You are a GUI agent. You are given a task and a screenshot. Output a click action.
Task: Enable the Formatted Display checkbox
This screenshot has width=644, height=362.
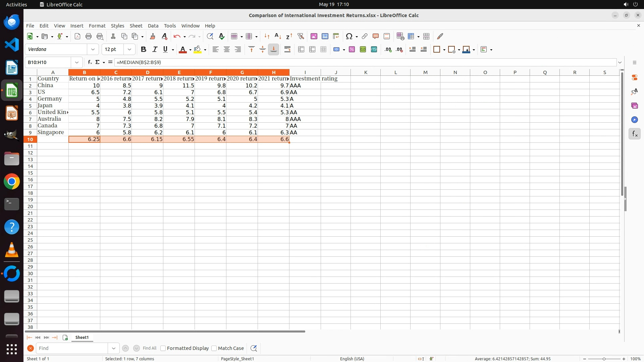163,348
